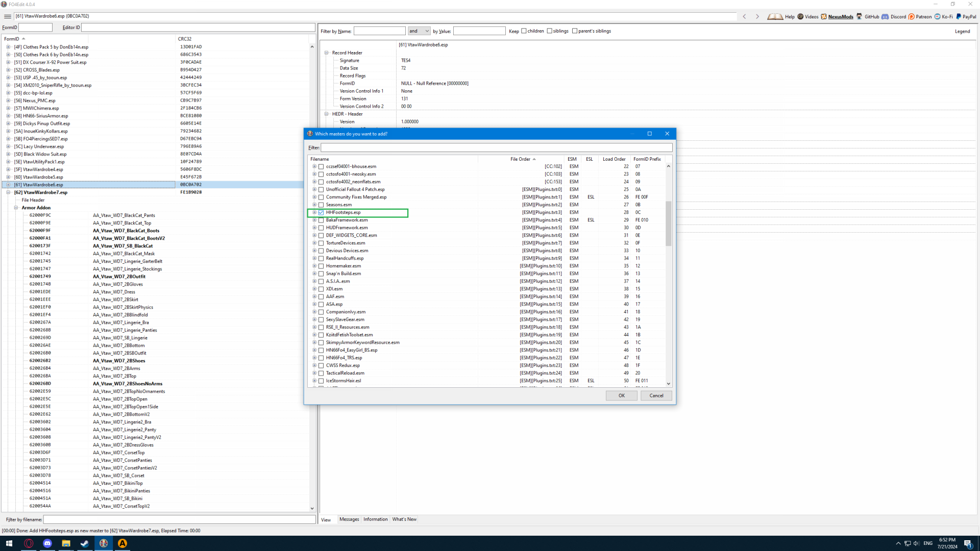Viewport: 980px width, 551px height.
Task: Switch to the Messages tab
Action: coord(349,519)
